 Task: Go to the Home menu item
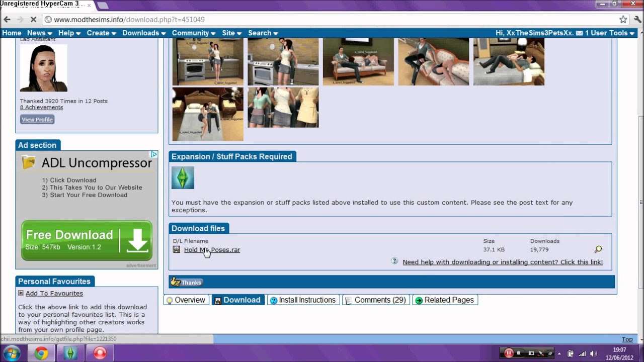(12, 33)
